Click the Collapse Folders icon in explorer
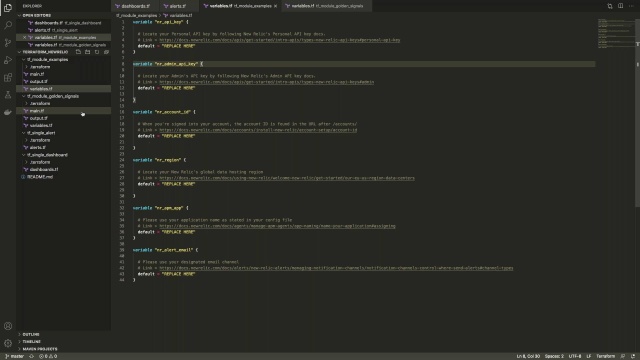The width and height of the screenshot is (640, 360). (106, 52)
